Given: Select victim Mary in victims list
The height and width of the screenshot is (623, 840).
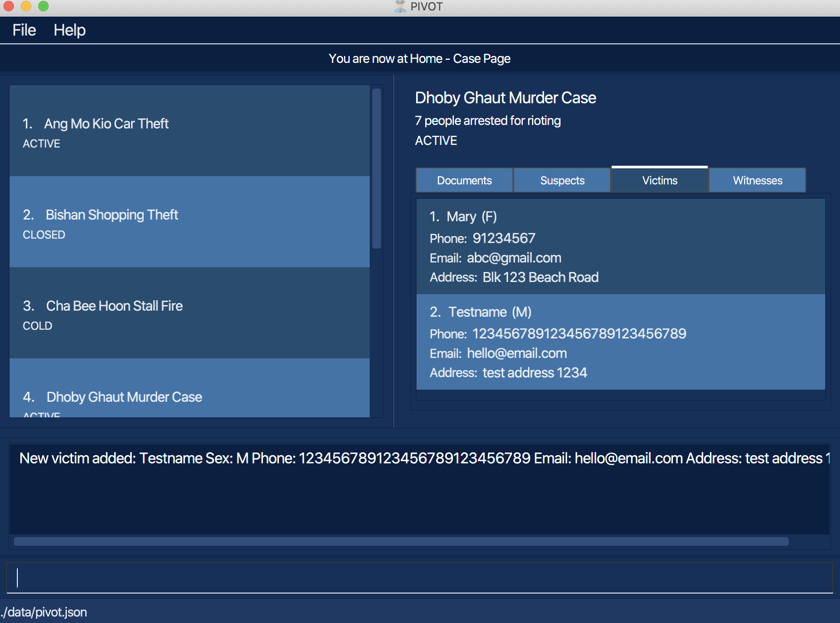Looking at the screenshot, I should (620, 246).
